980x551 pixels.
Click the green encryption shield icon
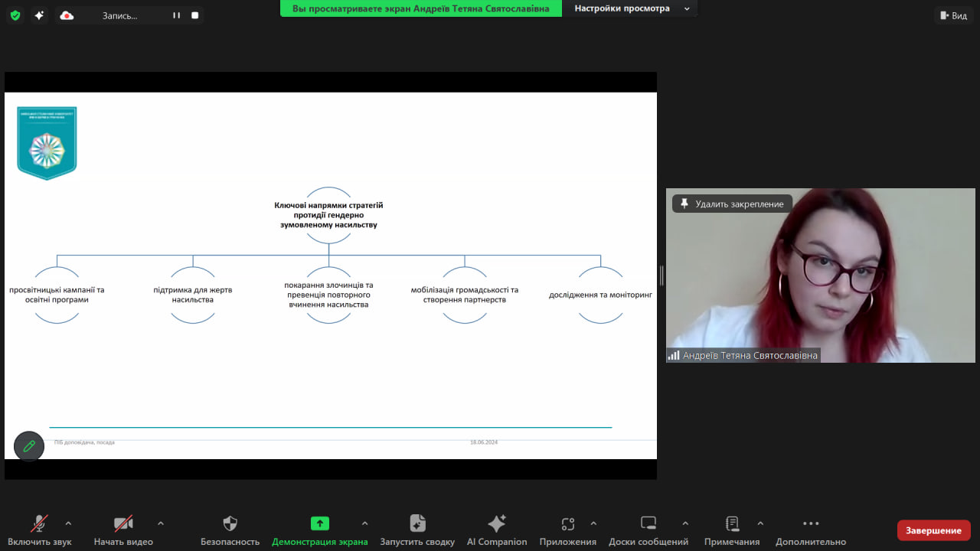point(15,15)
